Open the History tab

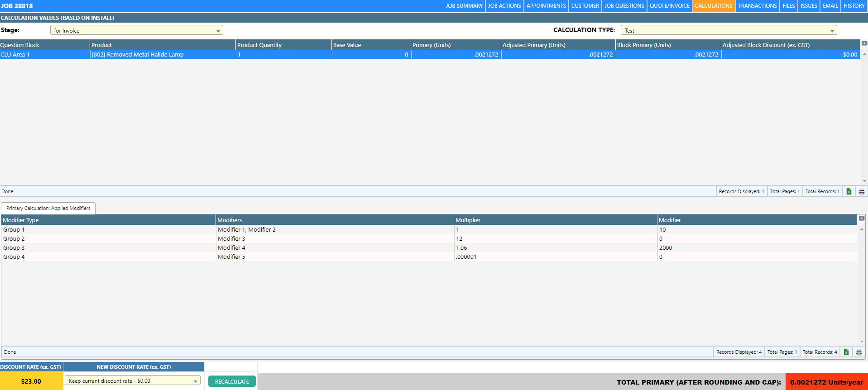click(854, 6)
